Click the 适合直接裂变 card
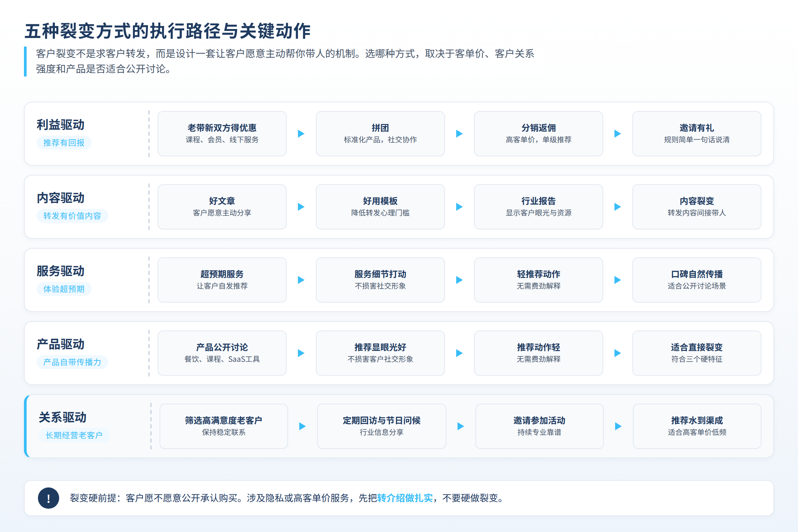Viewport: 798px width, 532px height. pos(697,353)
